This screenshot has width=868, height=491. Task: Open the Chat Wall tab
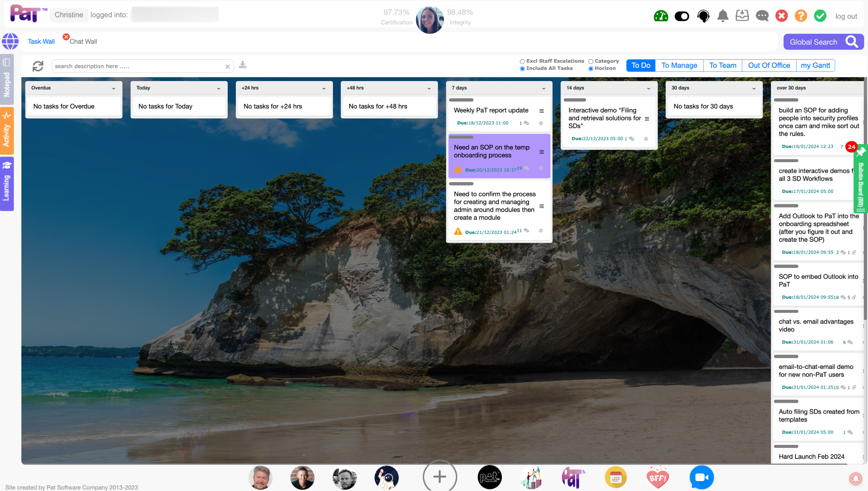tap(83, 41)
